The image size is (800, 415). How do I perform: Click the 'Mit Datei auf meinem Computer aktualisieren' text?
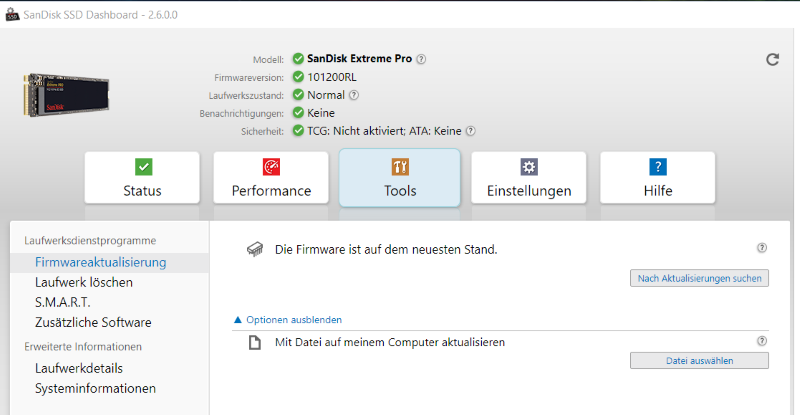pos(390,343)
